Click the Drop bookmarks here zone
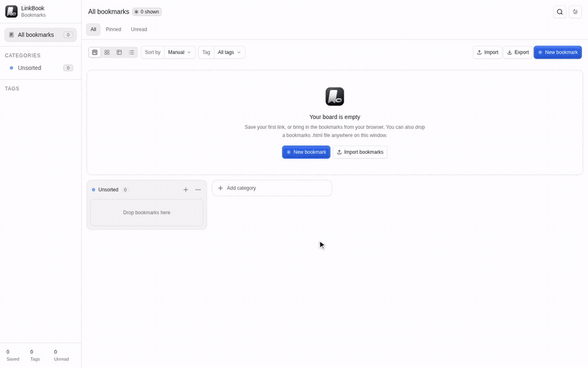The height and width of the screenshot is (368, 588). pos(146,213)
